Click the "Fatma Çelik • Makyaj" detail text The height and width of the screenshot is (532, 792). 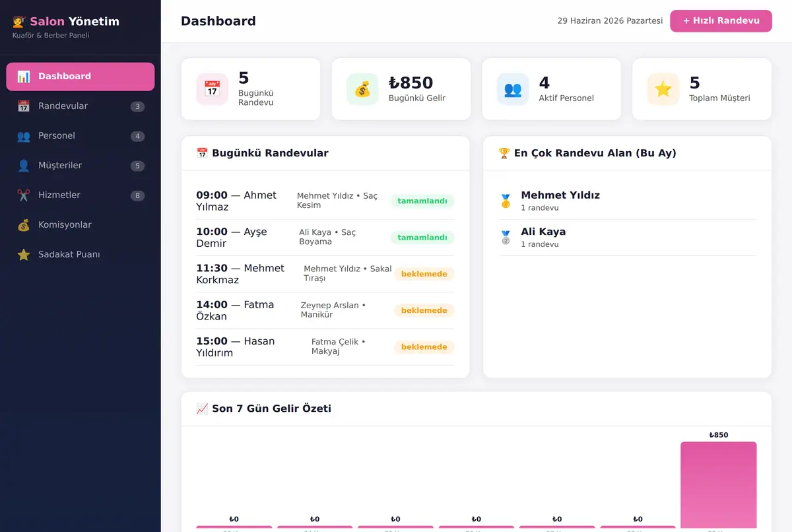[339, 346]
